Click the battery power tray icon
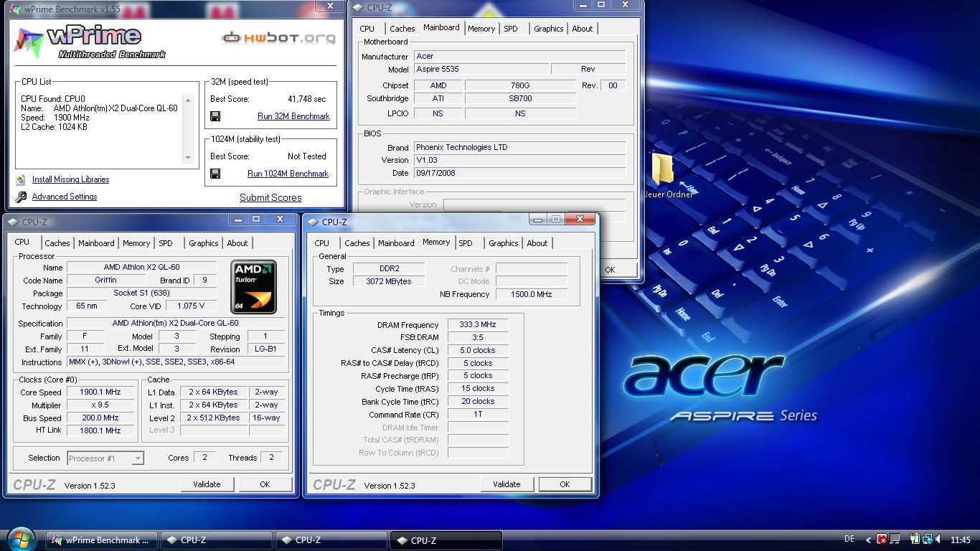Screen dimensions: 980x551 pyautogui.click(x=915, y=540)
